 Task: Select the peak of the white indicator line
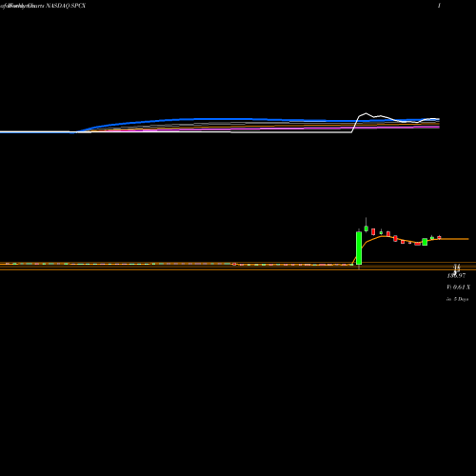click(366, 113)
